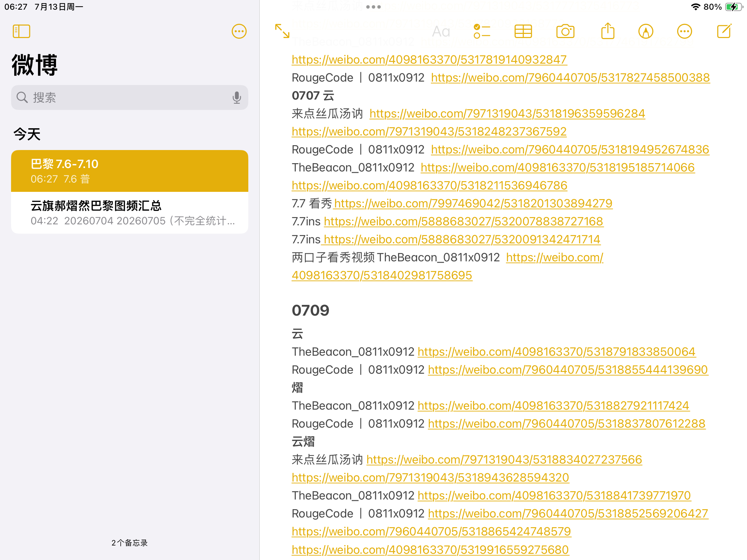Image resolution: width=747 pixels, height=560 pixels.
Task: Tap the Wi-Fi status indicator
Action: click(x=695, y=7)
